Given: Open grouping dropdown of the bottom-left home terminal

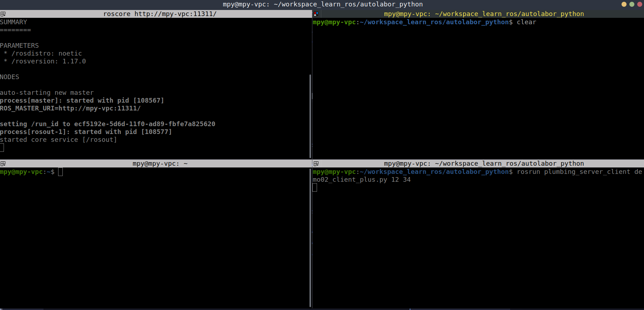Looking at the screenshot, I should 3,164.
